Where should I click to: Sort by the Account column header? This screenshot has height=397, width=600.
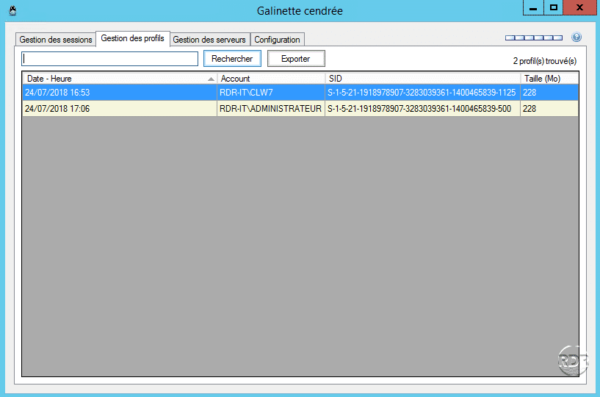coord(271,78)
